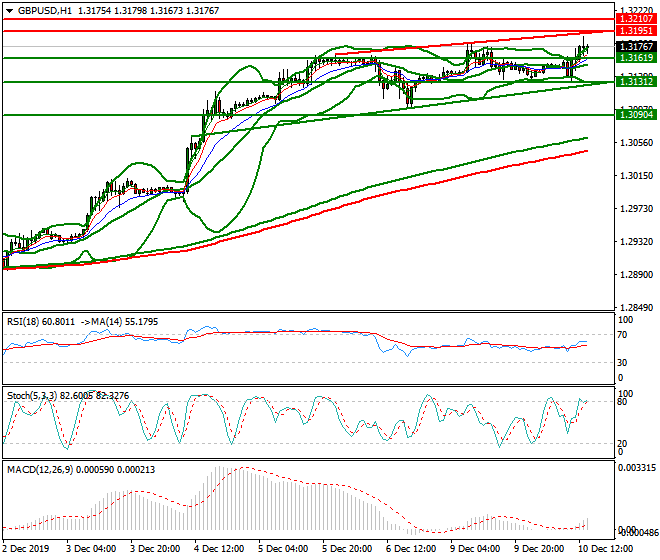Viewport: 660px width, 560px height.
Task: Click the Stochastic scale value 20
Action: tap(622, 443)
